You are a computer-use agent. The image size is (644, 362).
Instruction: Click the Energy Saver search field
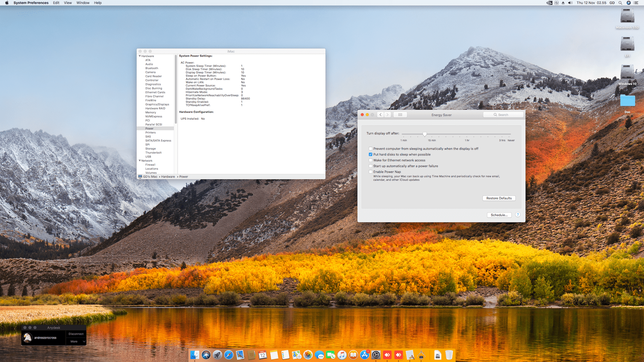(503, 115)
